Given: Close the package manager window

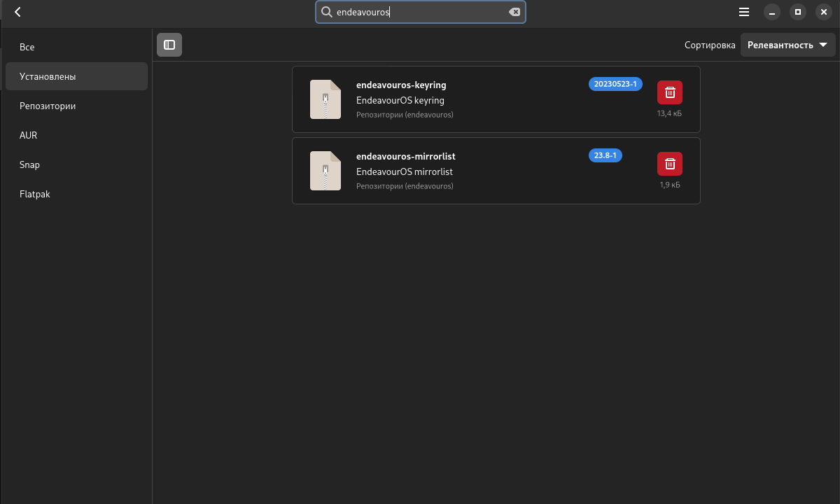Looking at the screenshot, I should point(823,12).
